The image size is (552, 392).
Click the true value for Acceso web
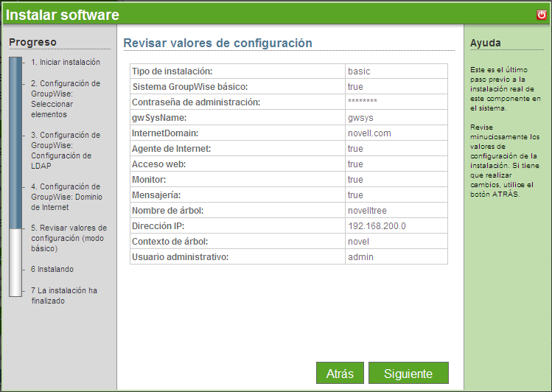coord(355,164)
